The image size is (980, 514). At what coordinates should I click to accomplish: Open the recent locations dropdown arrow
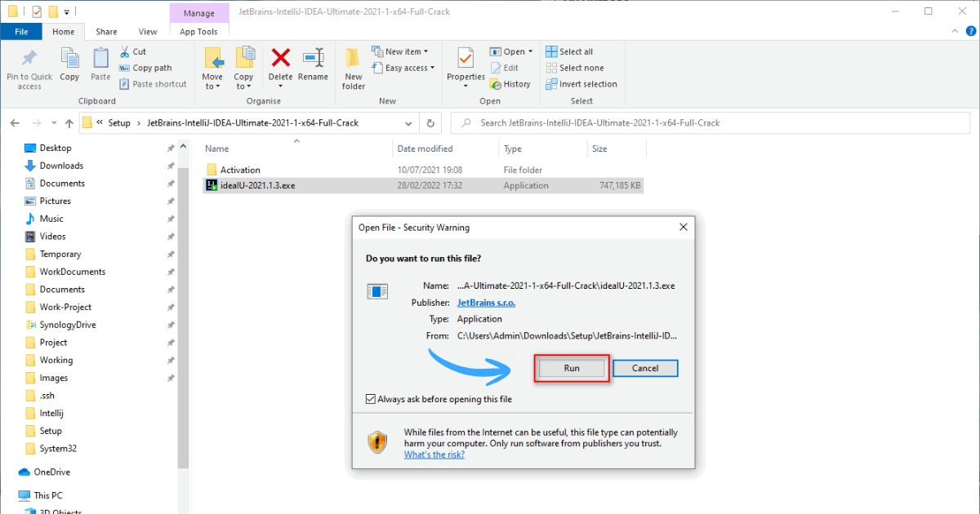pos(54,123)
